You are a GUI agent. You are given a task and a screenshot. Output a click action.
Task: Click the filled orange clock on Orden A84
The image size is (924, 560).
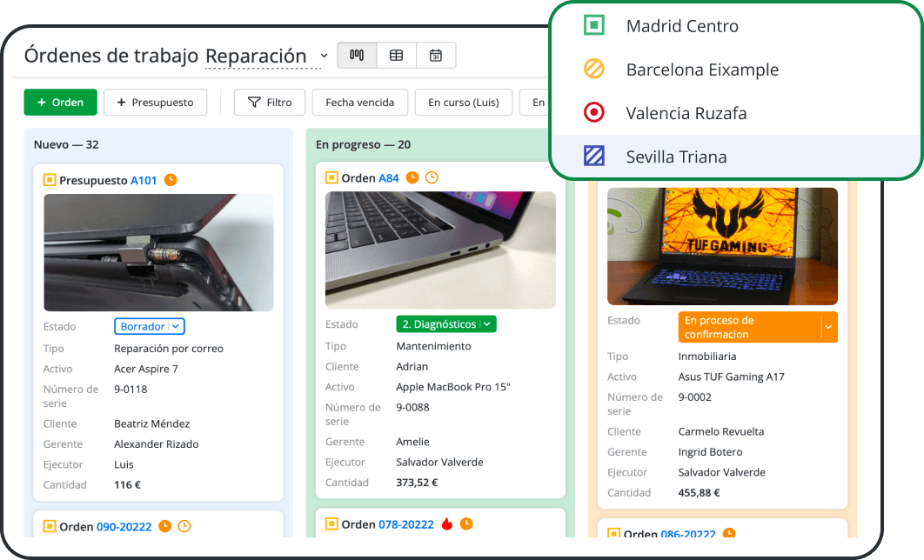tap(412, 177)
